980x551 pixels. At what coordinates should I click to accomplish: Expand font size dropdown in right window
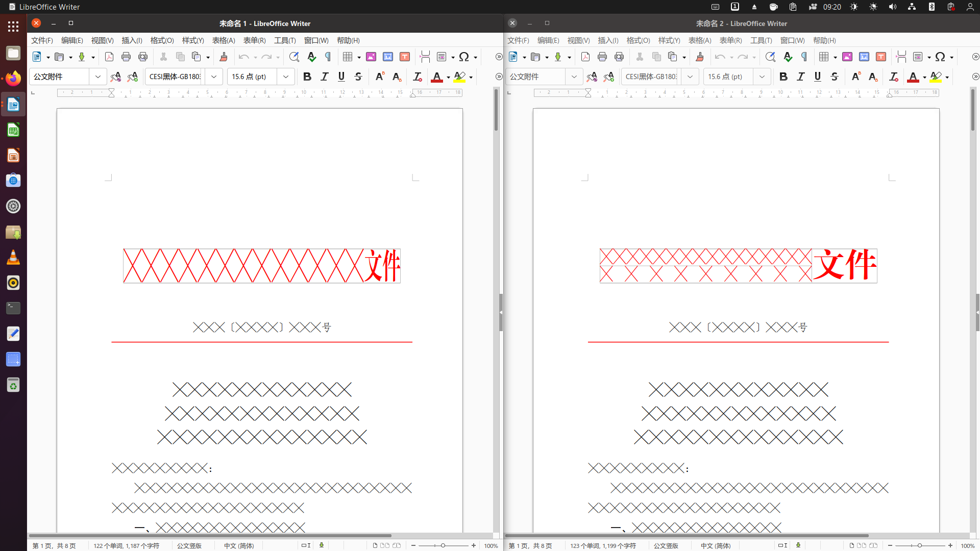click(762, 77)
